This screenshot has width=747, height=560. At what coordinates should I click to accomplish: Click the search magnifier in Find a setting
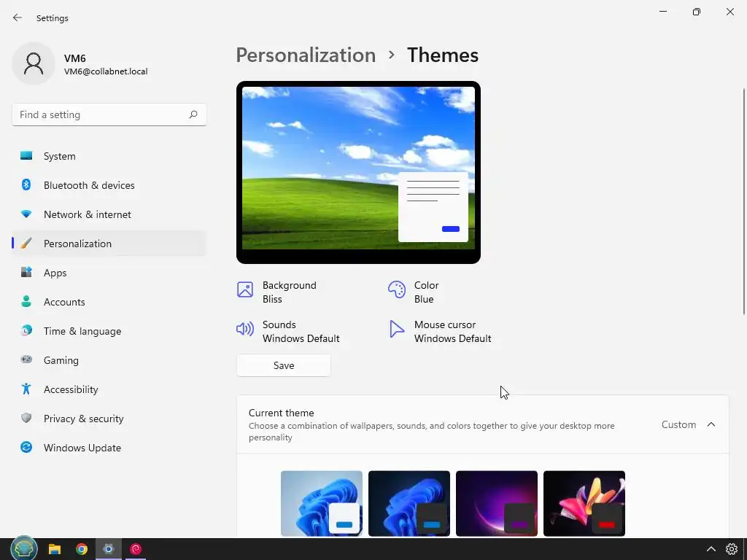coord(193,114)
